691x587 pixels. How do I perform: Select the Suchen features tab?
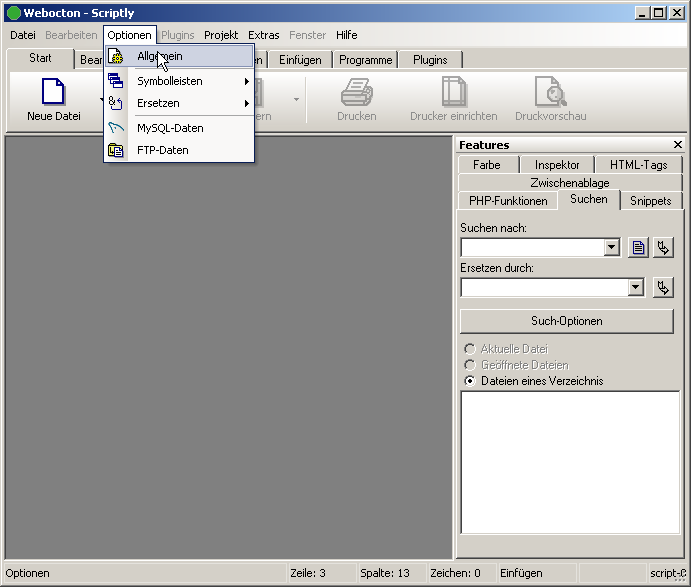[x=589, y=199]
